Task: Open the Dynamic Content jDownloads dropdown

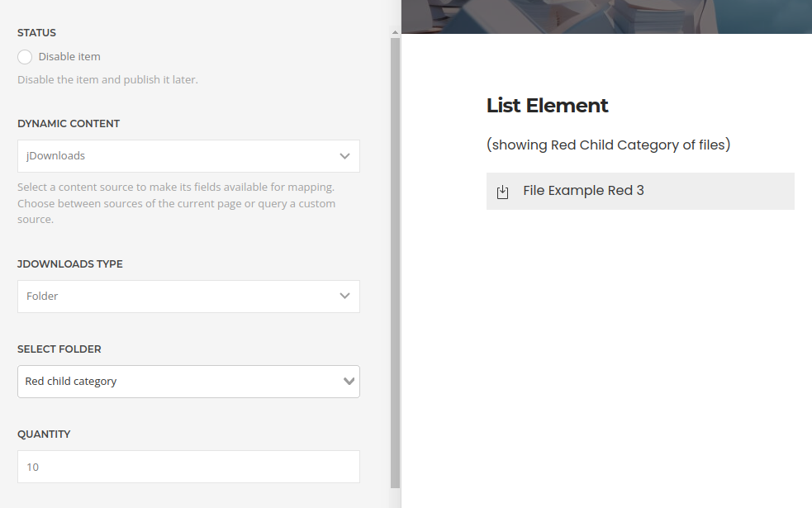Action: (x=188, y=156)
